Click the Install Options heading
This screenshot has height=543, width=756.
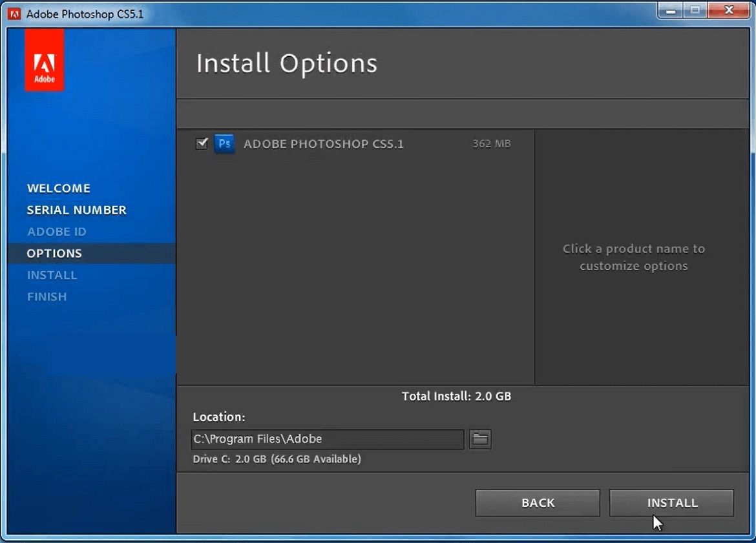point(286,63)
